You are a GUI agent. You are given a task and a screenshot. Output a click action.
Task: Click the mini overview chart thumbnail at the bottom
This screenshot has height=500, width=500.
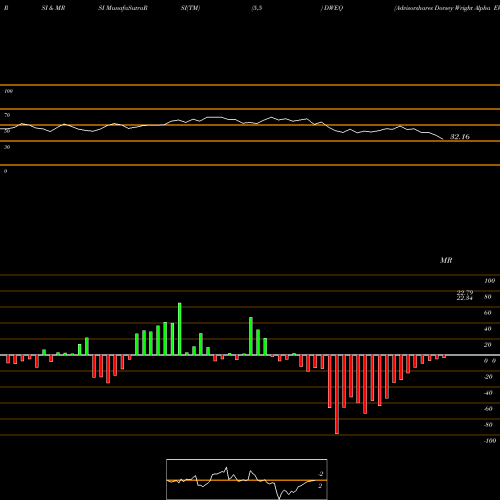pos(247,479)
